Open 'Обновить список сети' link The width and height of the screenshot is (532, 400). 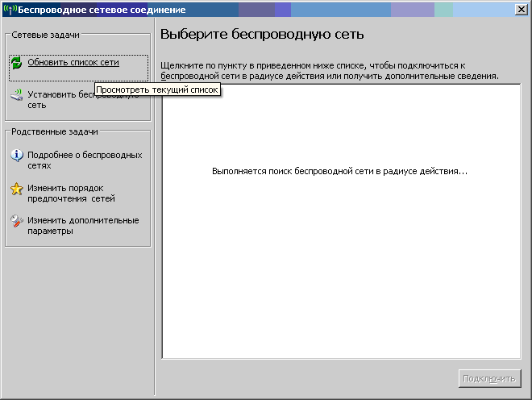point(73,62)
